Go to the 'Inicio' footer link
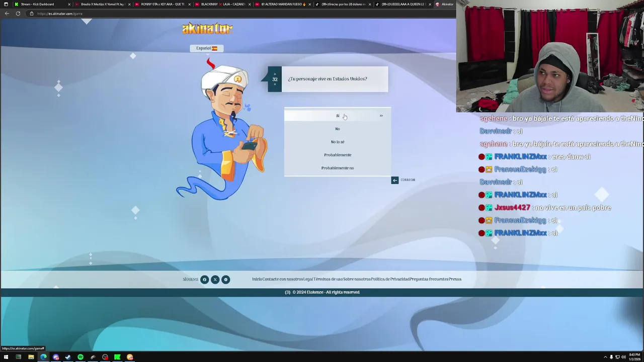 [x=257, y=279]
